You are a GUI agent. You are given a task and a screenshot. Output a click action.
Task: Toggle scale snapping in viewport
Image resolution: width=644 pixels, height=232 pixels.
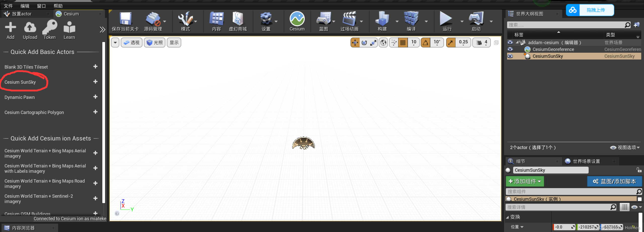tap(451, 43)
